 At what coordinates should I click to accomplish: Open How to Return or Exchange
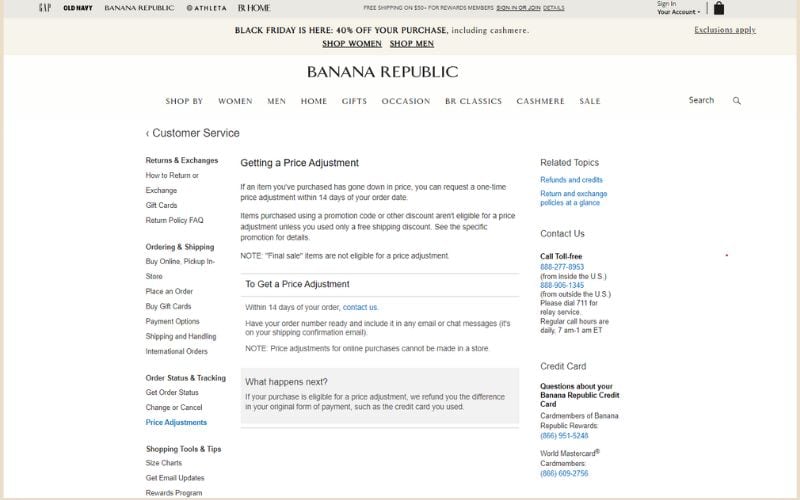coord(172,183)
